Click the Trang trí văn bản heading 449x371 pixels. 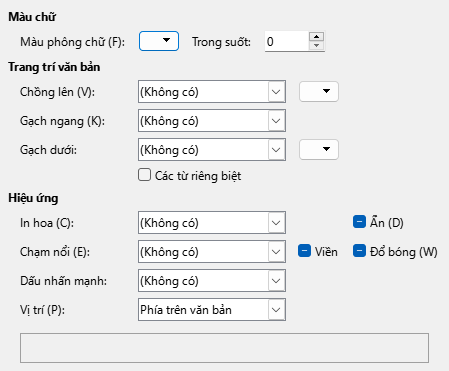click(54, 67)
